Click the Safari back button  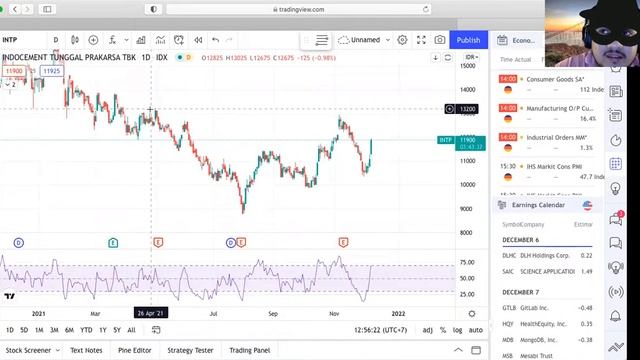click(x=15, y=9)
